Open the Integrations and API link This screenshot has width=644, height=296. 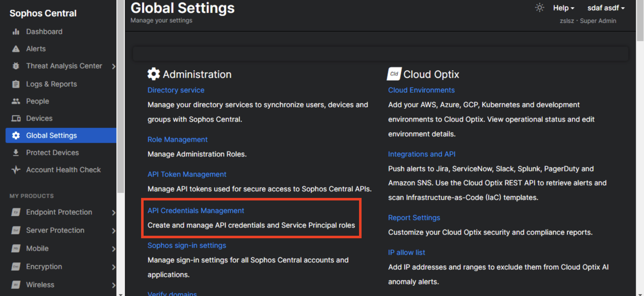422,154
